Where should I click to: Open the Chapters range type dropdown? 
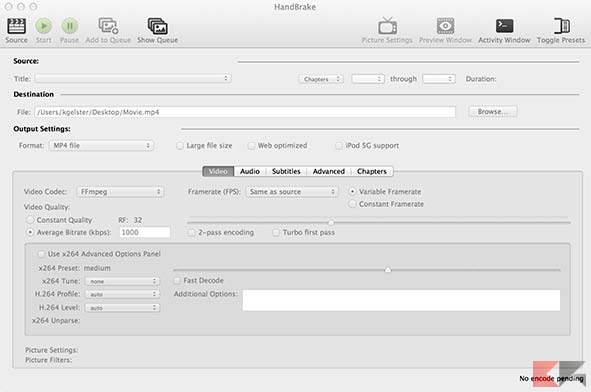(x=321, y=79)
